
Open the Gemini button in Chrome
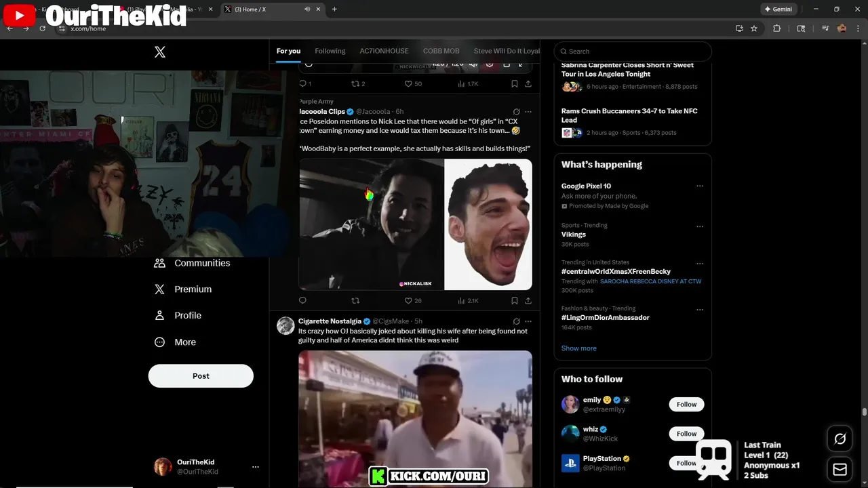778,9
